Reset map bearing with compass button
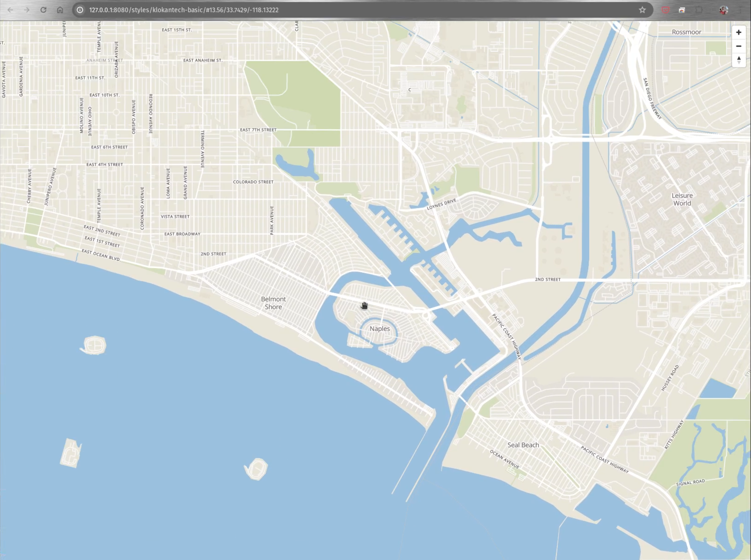 (x=738, y=60)
